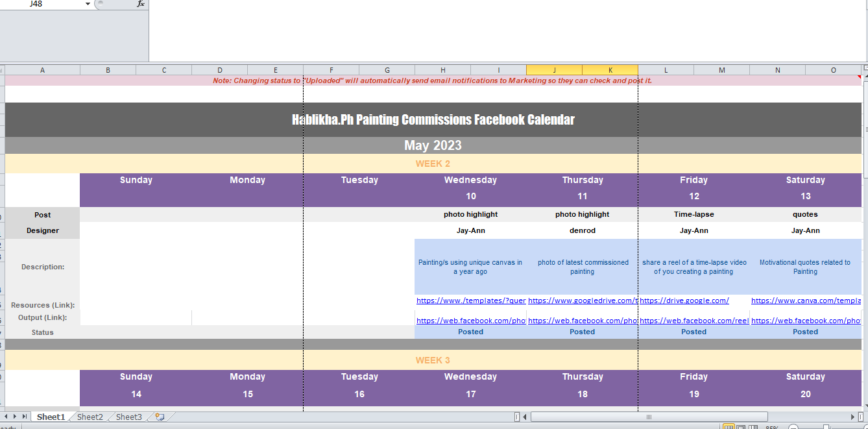The height and width of the screenshot is (429, 868).
Task: Click the 'Motivational quotes related to Painting' description
Action: point(806,267)
